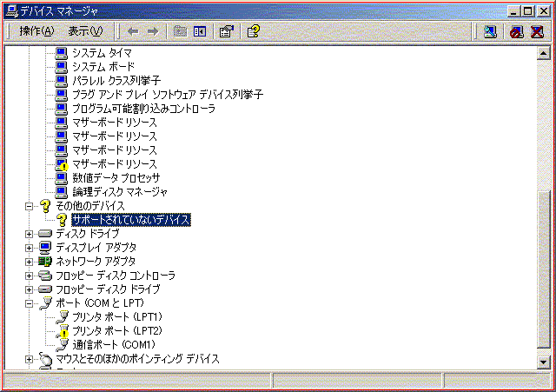Viewport: 556px width, 392px height.
Task: Open the 表示(V) menu
Action: (x=85, y=31)
